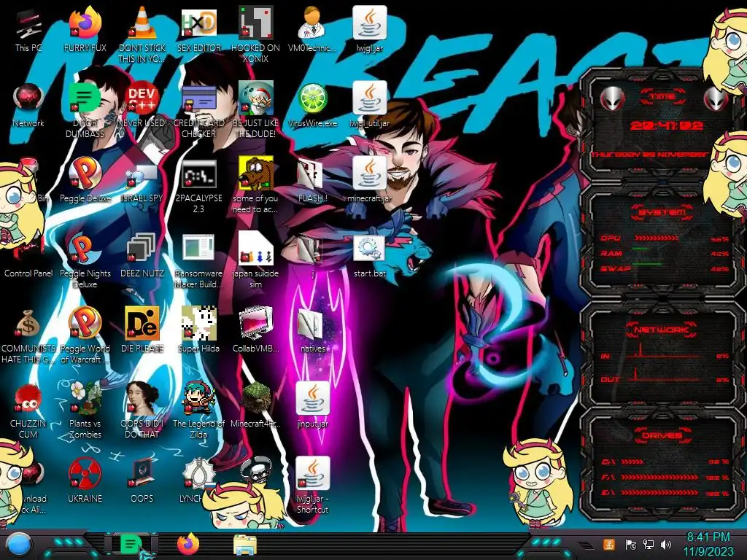Open the Control Panel desktop icon
The height and width of the screenshot is (560, 747).
(28, 273)
